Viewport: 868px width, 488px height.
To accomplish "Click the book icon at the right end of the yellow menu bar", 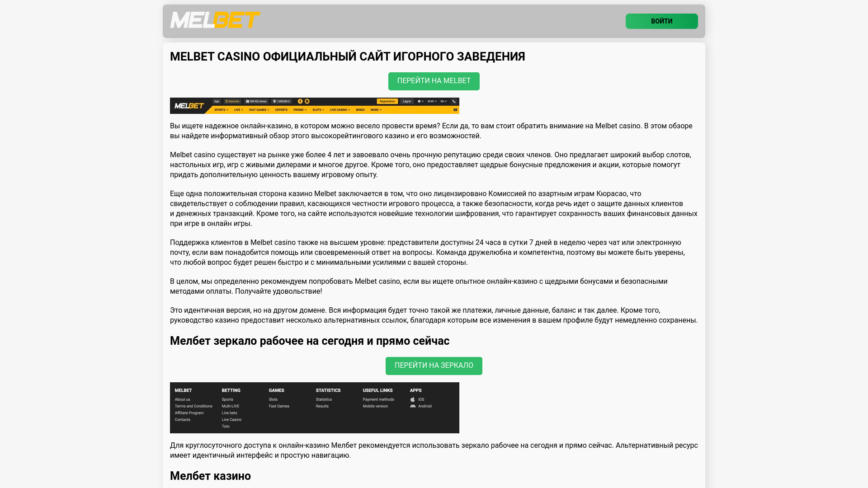I will (455, 110).
